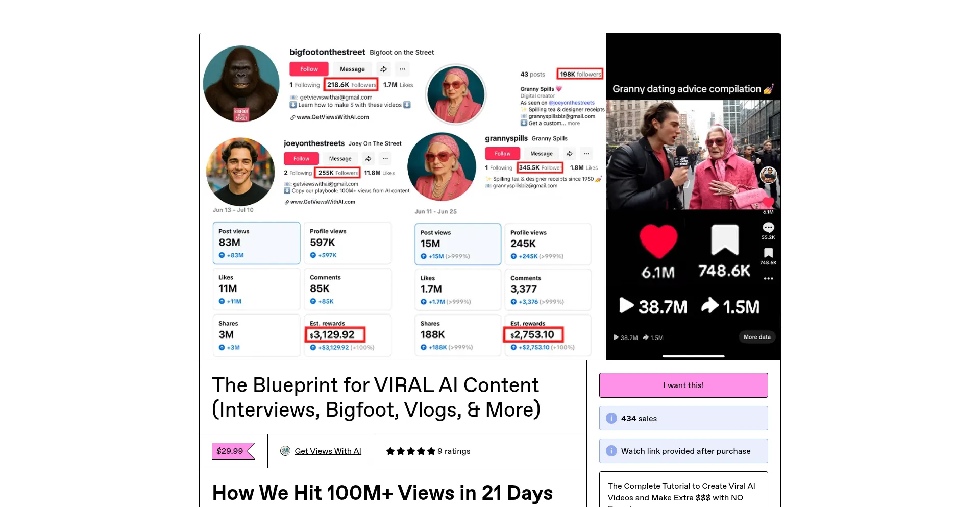Click the pink "I want this!" button

[x=683, y=385]
